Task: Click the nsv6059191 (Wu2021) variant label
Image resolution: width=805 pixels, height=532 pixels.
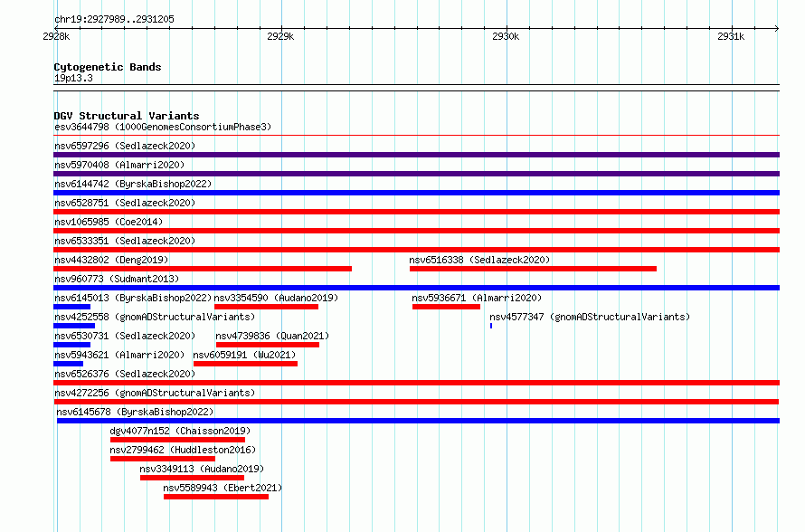Action: click(244, 355)
